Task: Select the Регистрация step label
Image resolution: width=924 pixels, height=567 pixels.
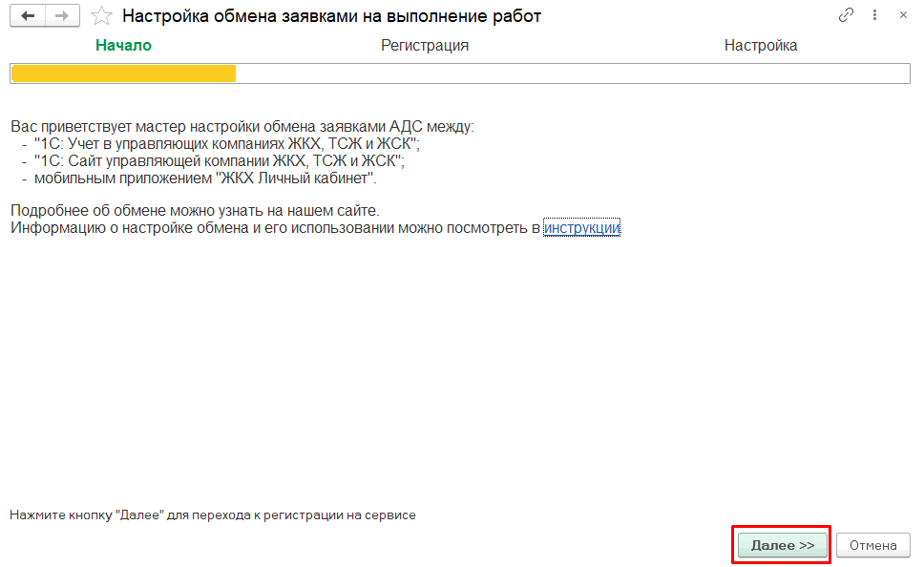Action: point(424,46)
